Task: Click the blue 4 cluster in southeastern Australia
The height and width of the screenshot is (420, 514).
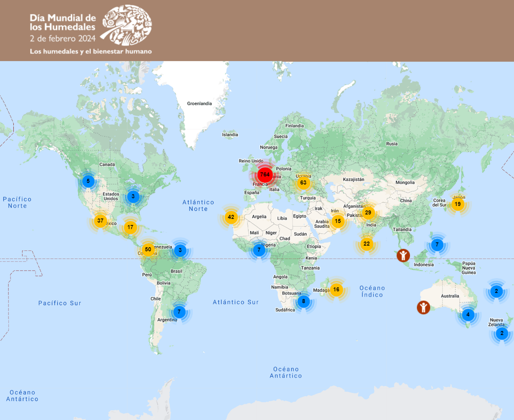Action: pos(468,315)
